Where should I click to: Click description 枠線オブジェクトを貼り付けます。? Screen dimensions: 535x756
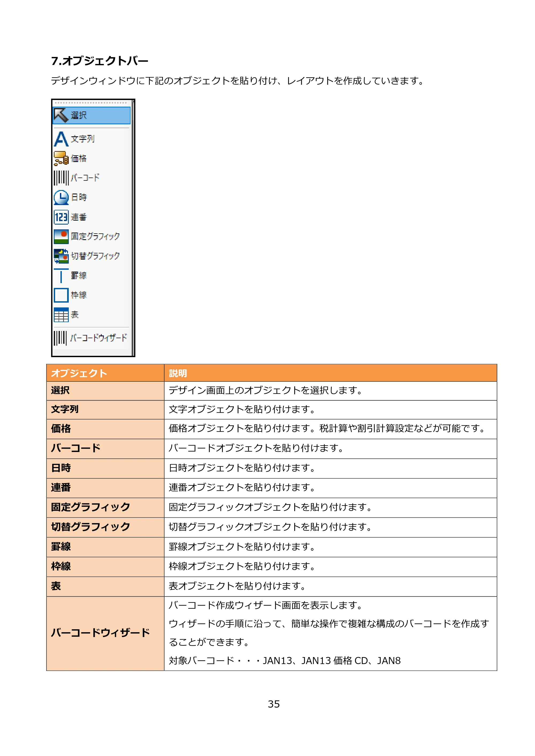[x=242, y=567]
